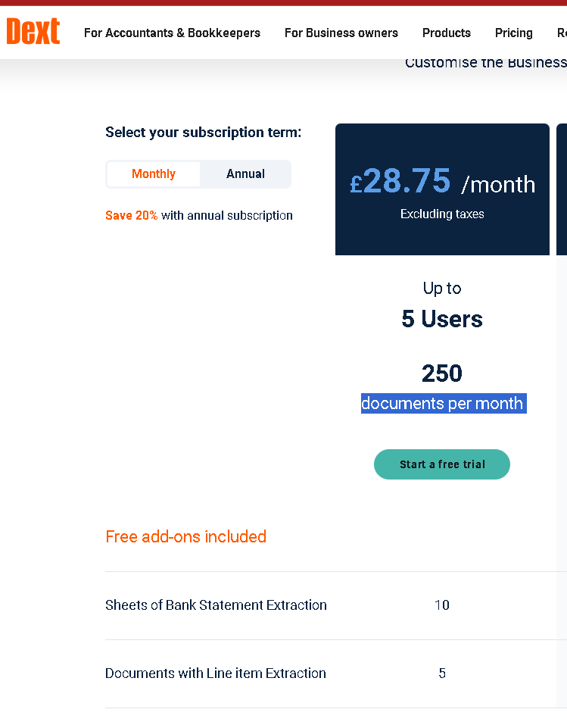The width and height of the screenshot is (567, 728).
Task: Click the bank statement value 10
Action: [x=442, y=605]
